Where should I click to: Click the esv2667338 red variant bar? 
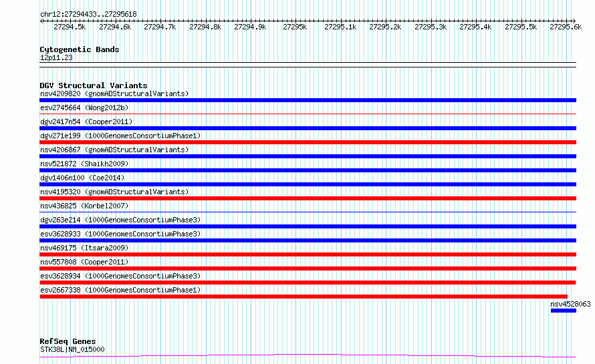[304, 297]
